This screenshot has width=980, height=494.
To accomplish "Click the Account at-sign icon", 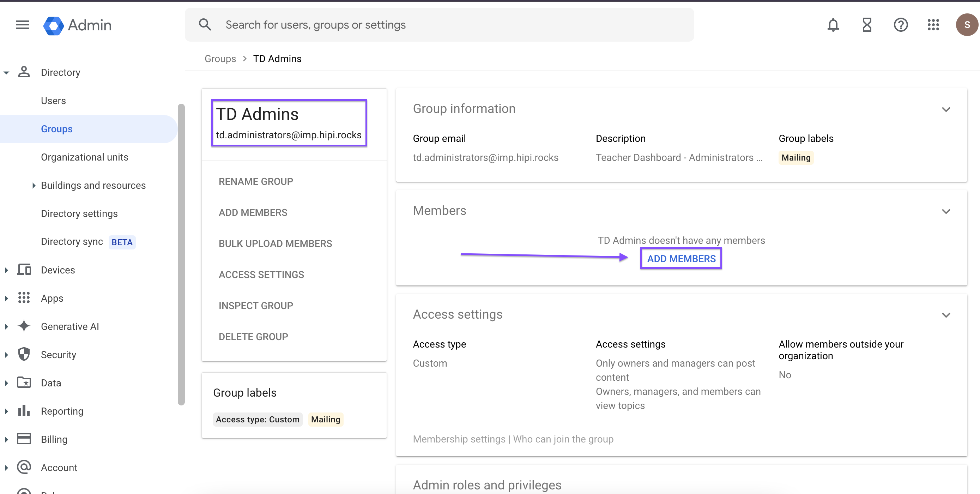I will (x=24, y=467).
